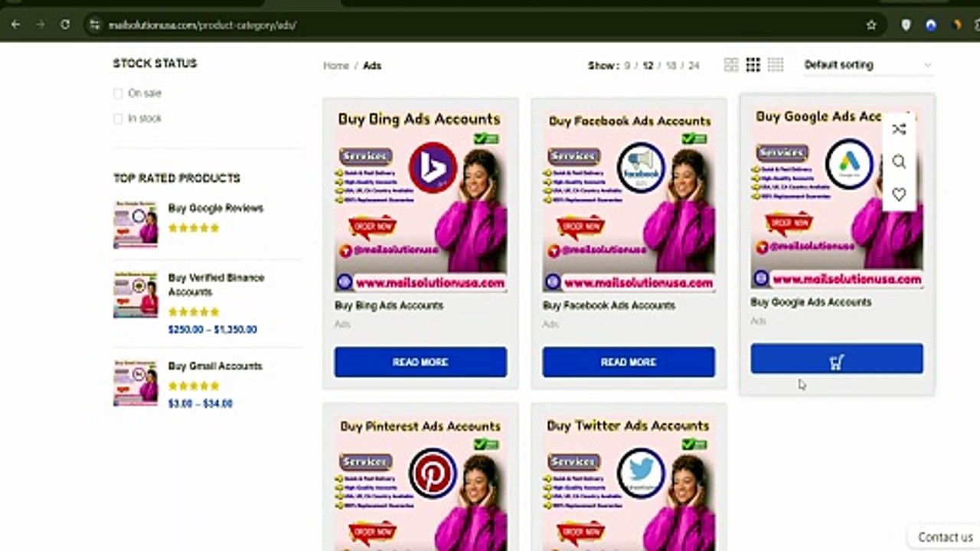The height and width of the screenshot is (551, 980).
Task: Add Buy Google Ads Accounts to wishlist
Action: [x=899, y=194]
